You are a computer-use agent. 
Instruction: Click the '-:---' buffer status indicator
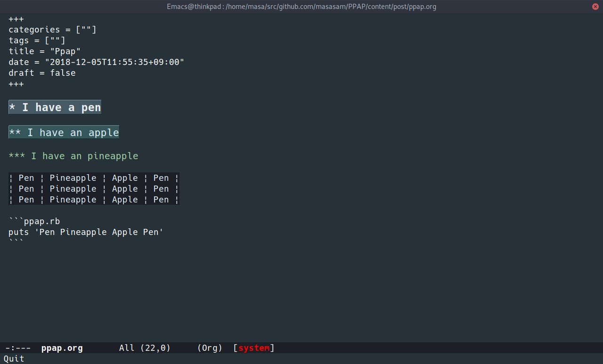[x=18, y=348]
